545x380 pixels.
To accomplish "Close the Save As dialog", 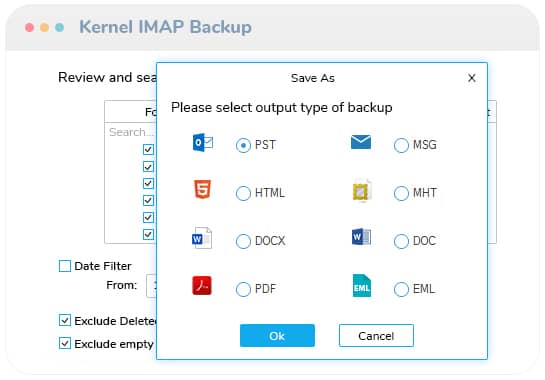I will [x=472, y=78].
